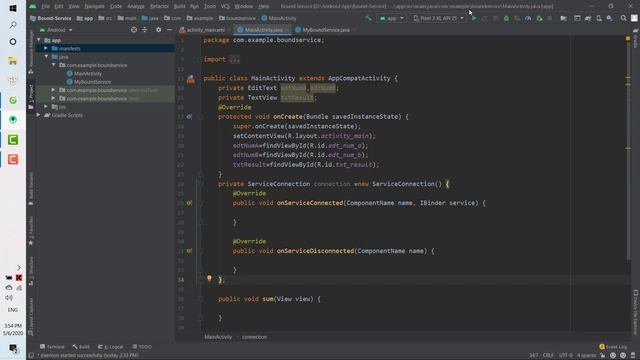Open the Build tool window button
Screen dimensions: 640x360
pos(81,347)
